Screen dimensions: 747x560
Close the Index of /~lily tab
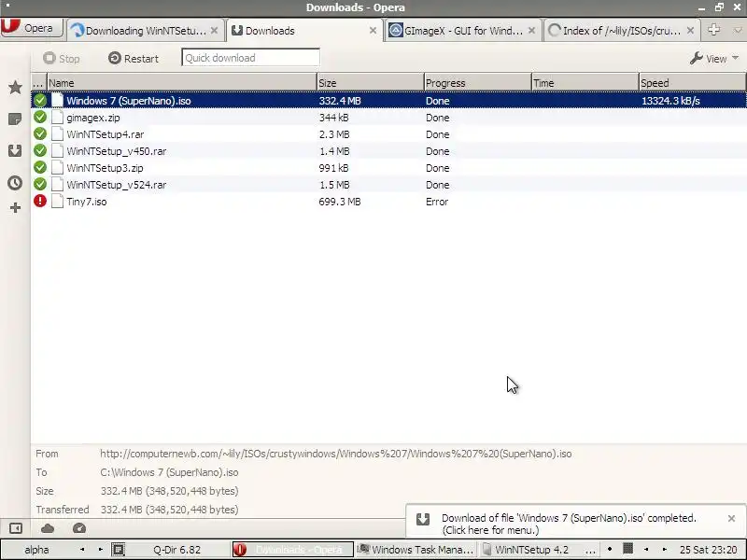690,31
